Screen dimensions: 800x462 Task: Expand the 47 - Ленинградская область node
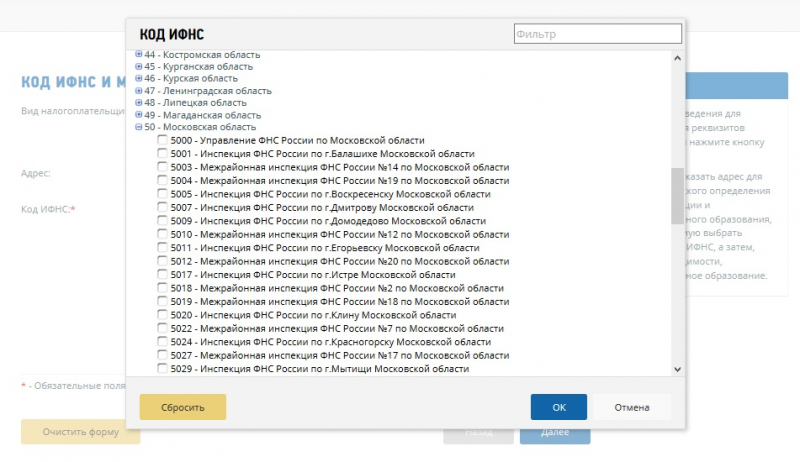point(138,91)
